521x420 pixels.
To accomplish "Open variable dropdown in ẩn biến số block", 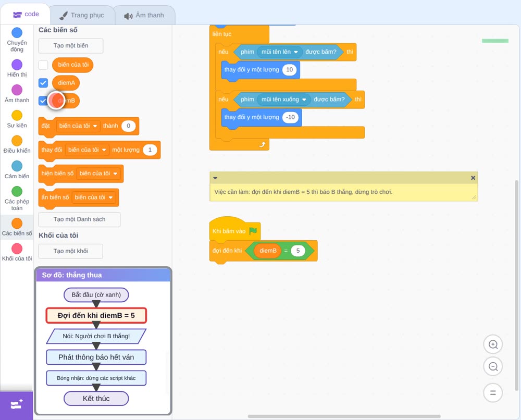I will click(94, 197).
